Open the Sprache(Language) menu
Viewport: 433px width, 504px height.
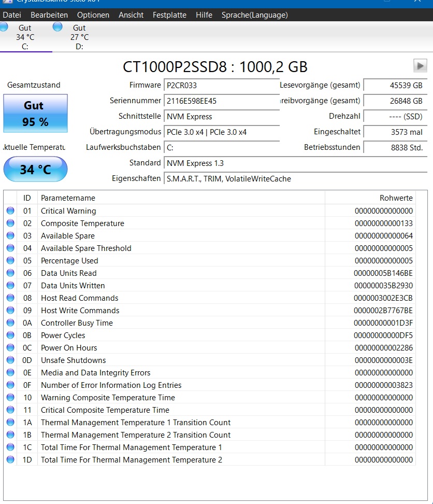[x=254, y=15]
